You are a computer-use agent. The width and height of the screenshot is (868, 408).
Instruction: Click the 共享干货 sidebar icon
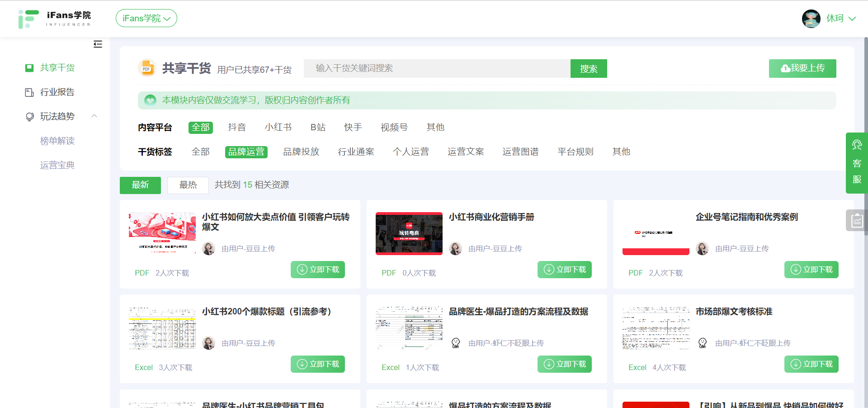pyautogui.click(x=29, y=68)
